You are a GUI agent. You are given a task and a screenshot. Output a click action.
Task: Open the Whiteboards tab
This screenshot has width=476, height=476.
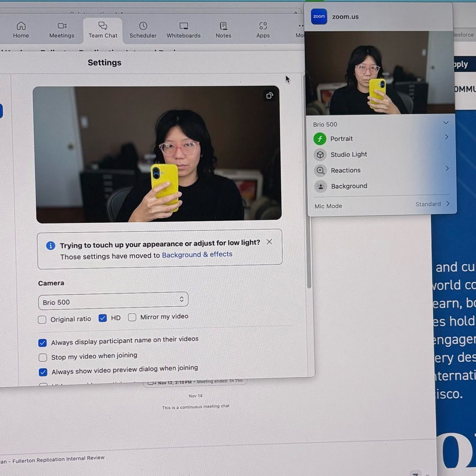coord(184,30)
